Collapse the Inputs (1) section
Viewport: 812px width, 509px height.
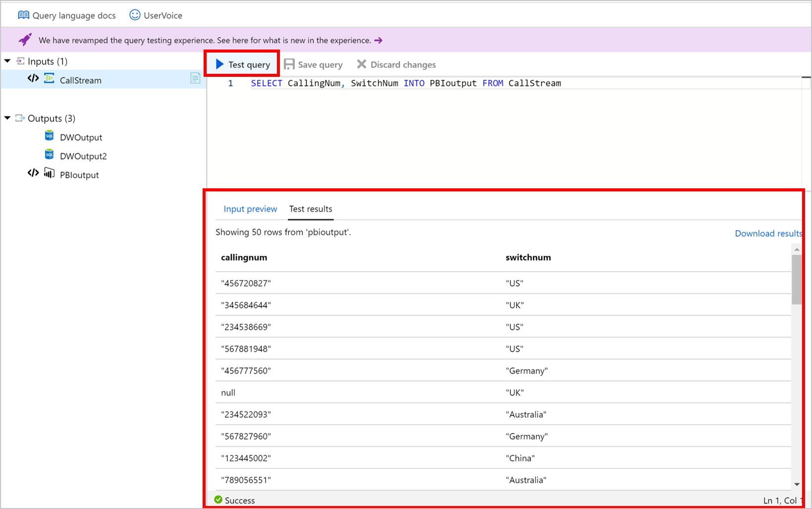pos(7,60)
